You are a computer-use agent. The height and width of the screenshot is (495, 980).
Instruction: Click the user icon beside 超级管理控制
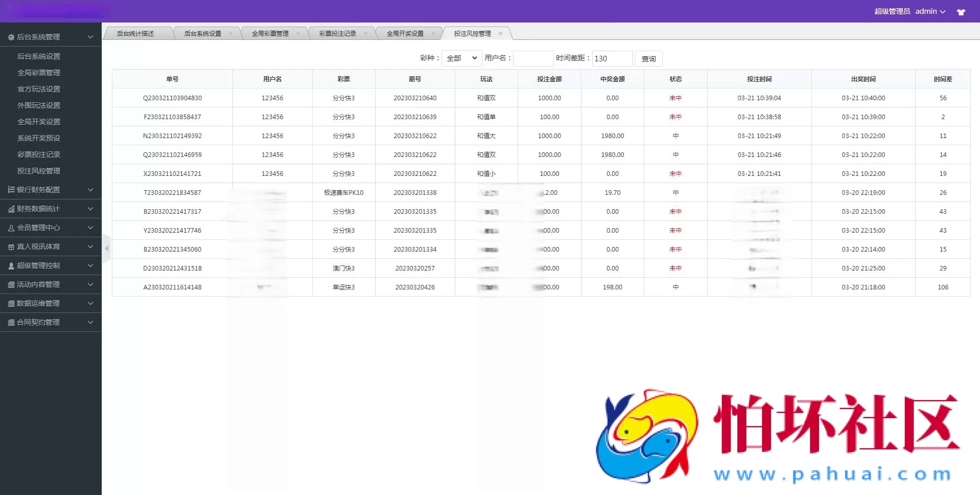coord(11,265)
